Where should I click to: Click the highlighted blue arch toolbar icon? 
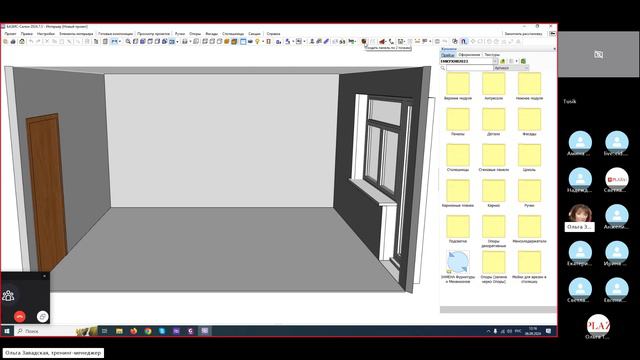[464, 42]
